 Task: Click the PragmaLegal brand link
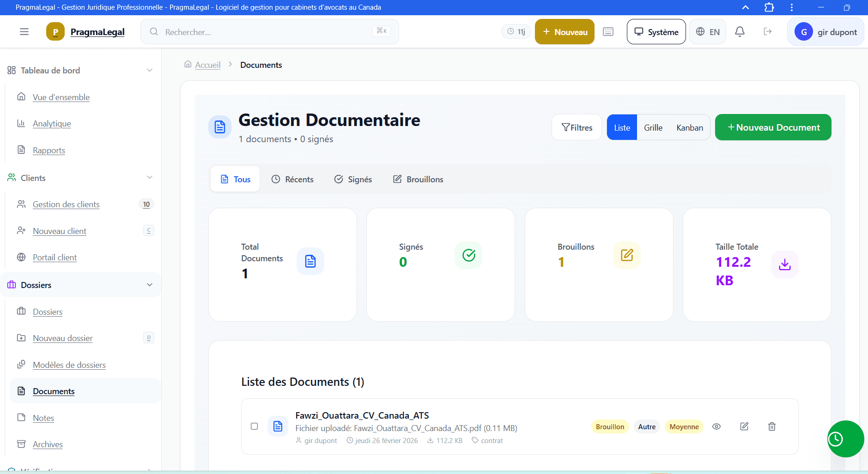[97, 32]
